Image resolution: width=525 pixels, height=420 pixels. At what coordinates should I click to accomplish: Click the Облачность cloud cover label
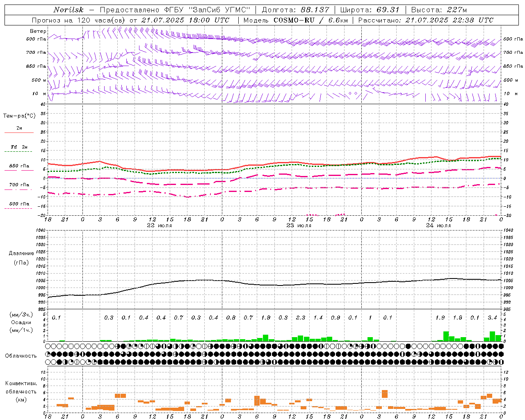[21, 356]
